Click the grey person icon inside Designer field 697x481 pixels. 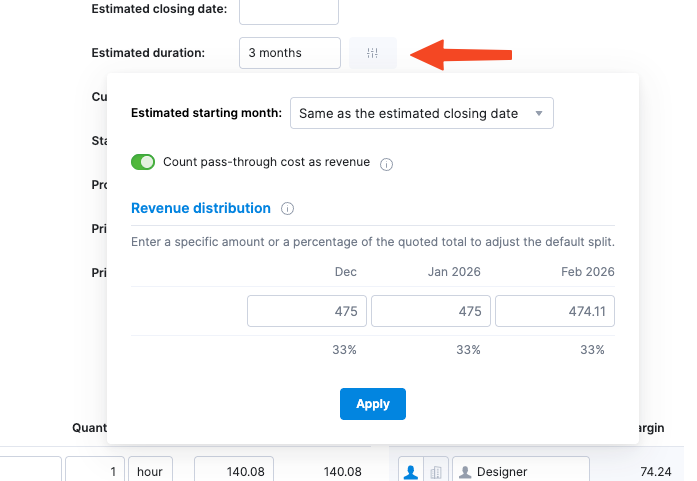(x=465, y=472)
